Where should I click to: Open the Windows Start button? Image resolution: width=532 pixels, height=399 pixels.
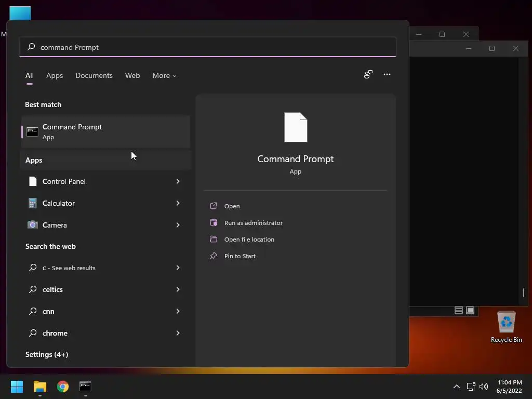click(x=17, y=387)
